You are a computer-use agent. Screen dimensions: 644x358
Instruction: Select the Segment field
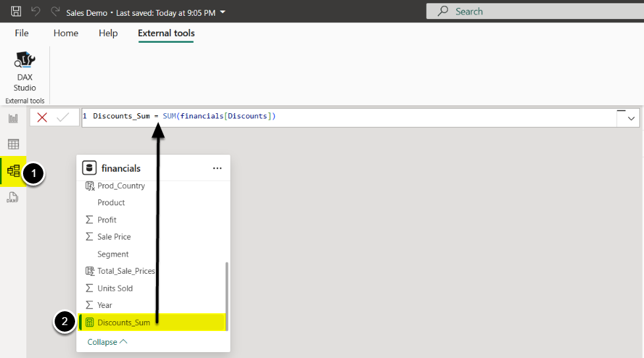pyautogui.click(x=113, y=254)
